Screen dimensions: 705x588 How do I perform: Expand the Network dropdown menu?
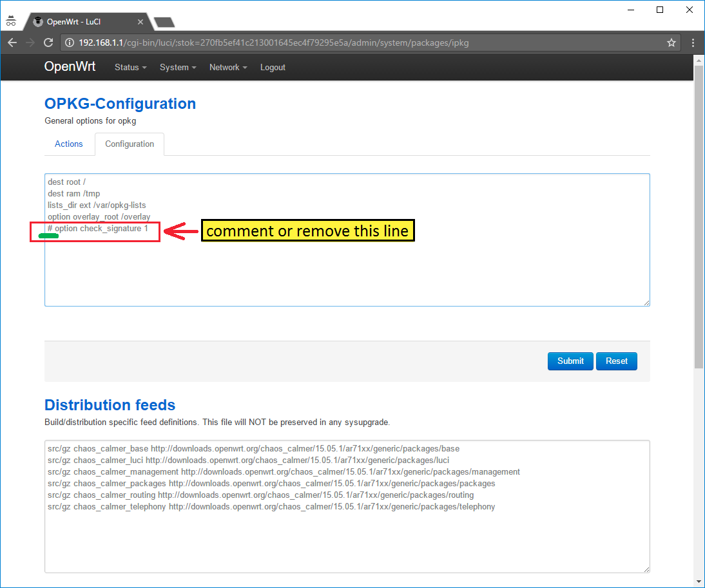click(x=228, y=68)
